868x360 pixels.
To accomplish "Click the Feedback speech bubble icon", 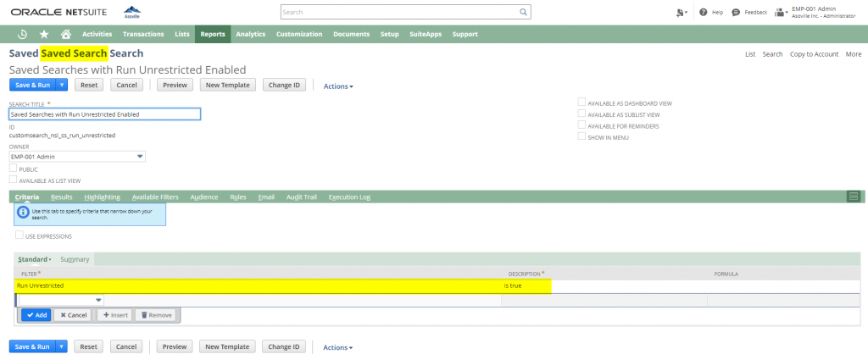I will (736, 12).
